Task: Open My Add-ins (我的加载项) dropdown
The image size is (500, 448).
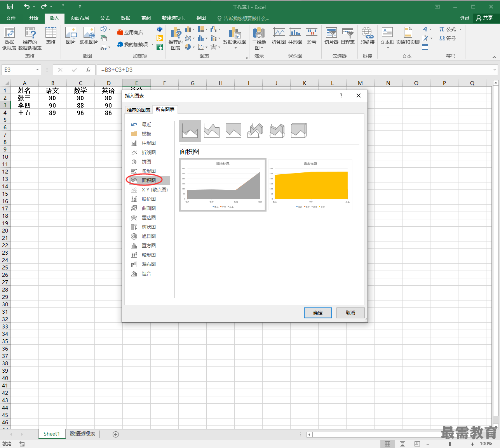Action: point(152,45)
